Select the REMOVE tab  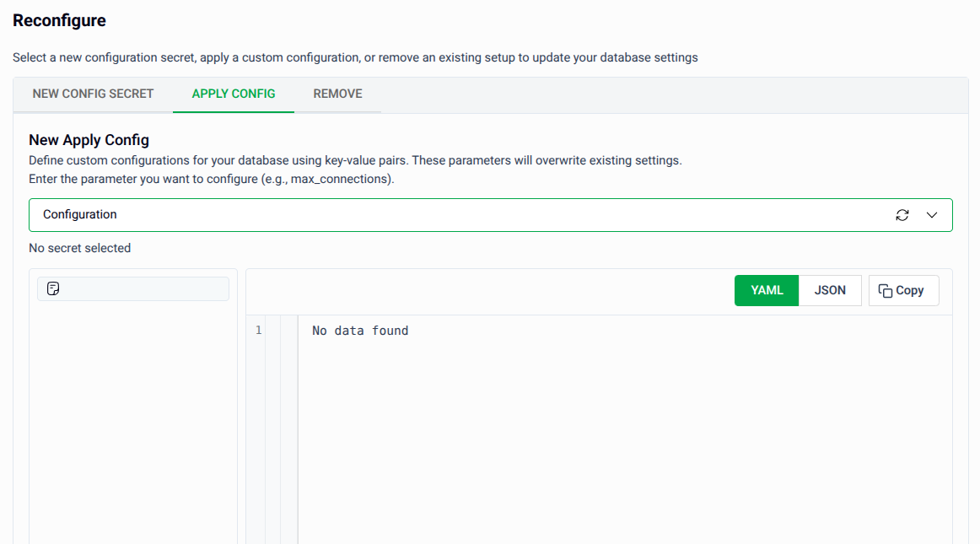(337, 94)
